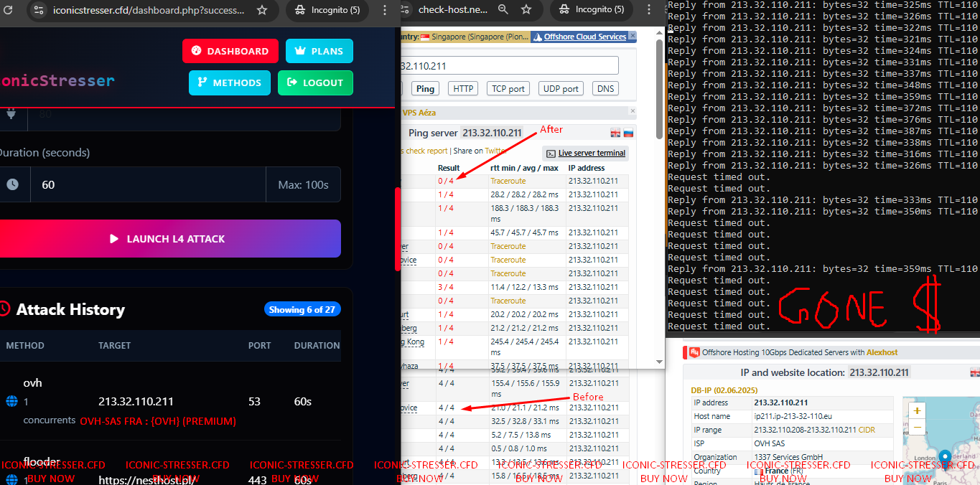Viewport: 980px width, 485px height.
Task: Click the red scrollbar of the stresser page
Action: [398, 229]
